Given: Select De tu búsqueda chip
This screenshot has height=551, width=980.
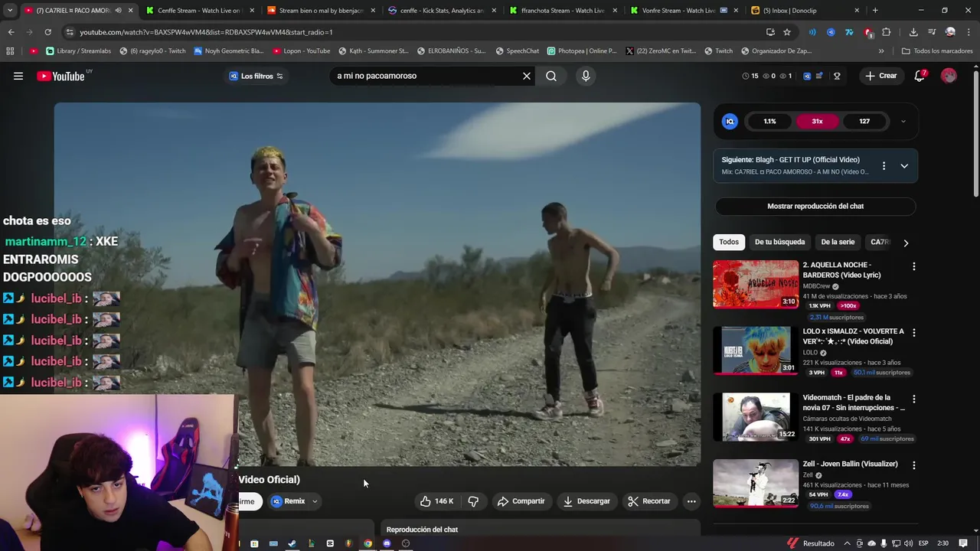Looking at the screenshot, I should 779,242.
